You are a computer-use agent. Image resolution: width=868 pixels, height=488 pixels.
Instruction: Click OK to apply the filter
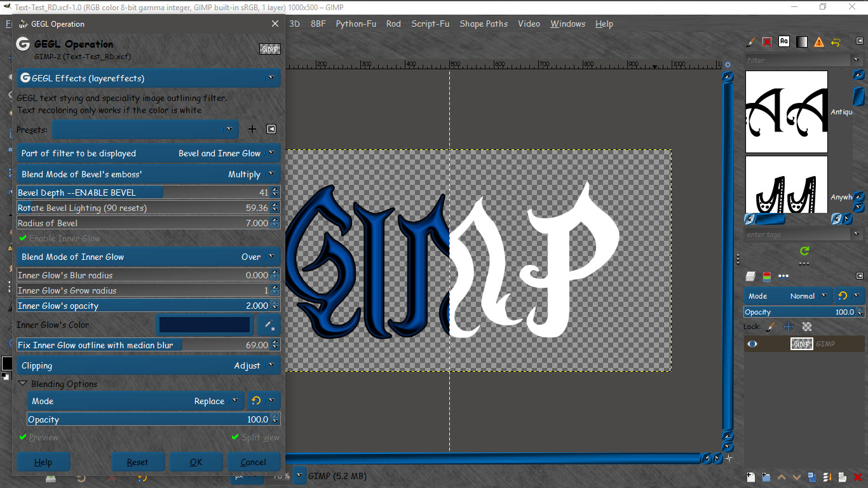click(196, 462)
